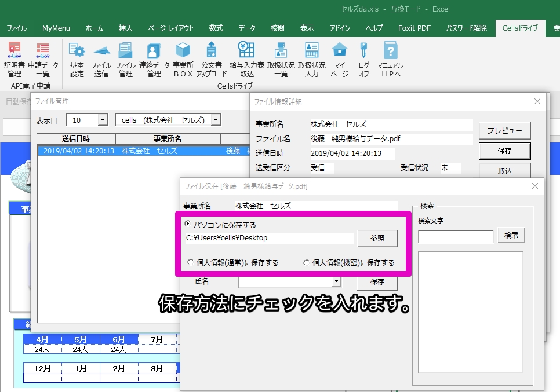Click the 検索 results list box
The height and width of the screenshot is (392, 560).
[470, 312]
